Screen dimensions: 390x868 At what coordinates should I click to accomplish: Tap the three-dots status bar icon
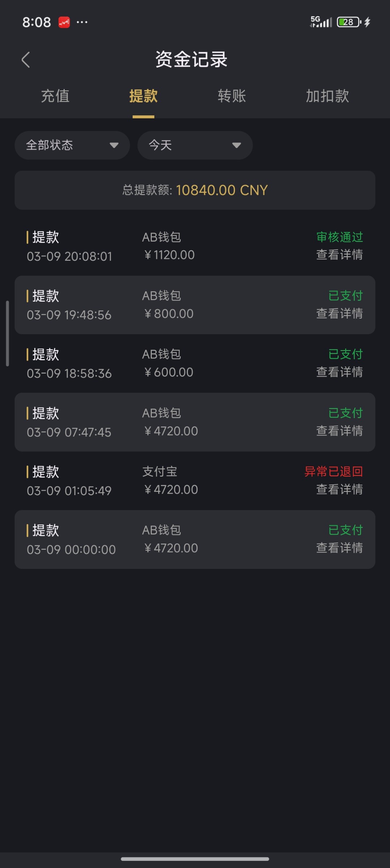point(82,22)
